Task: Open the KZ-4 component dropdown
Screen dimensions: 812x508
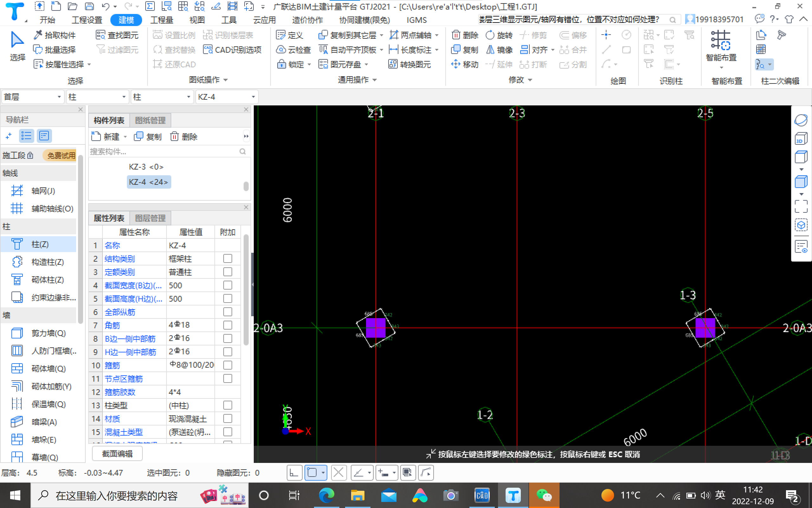Action: [227, 97]
